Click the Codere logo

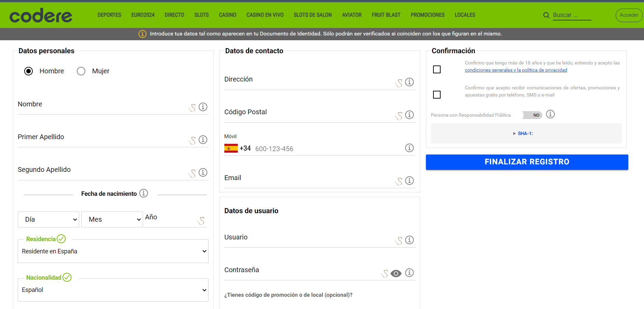point(41,15)
